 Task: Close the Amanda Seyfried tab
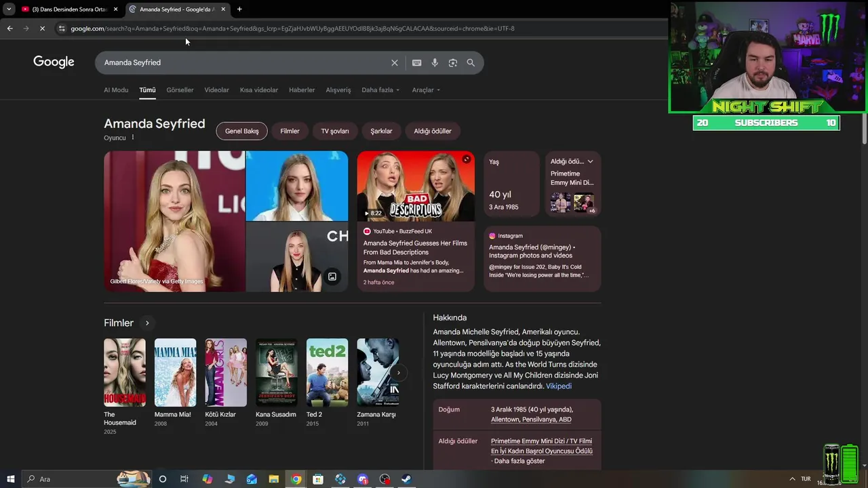(223, 9)
